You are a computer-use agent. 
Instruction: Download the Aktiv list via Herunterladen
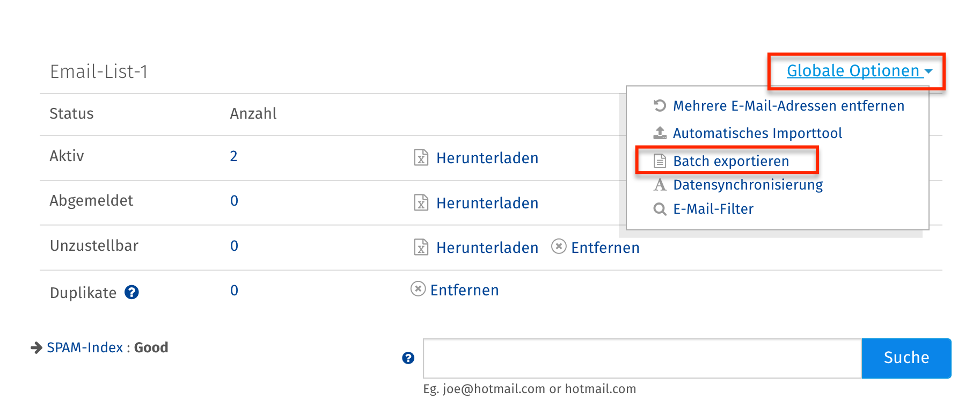487,158
